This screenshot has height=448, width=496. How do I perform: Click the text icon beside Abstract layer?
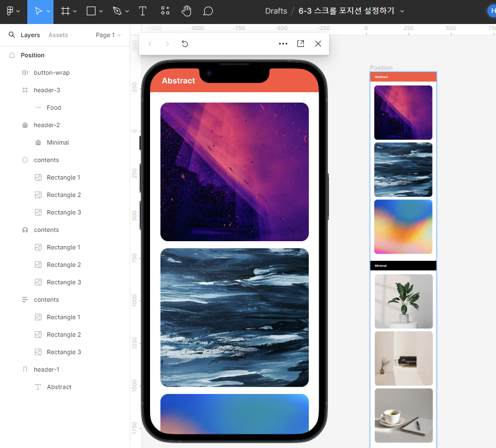38,387
